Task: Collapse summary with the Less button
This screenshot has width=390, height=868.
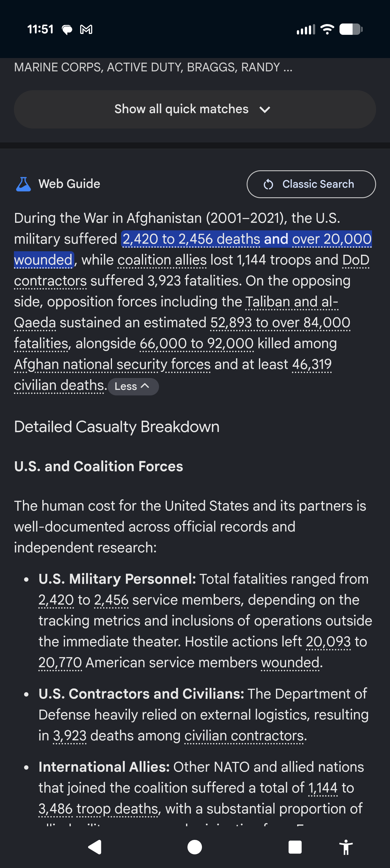Action: (x=133, y=386)
